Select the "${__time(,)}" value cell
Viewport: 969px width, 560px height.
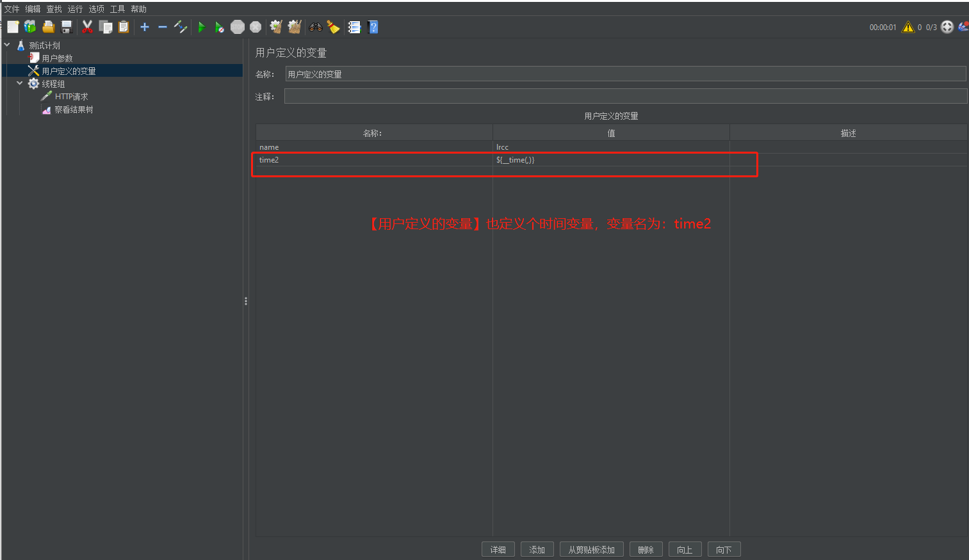click(x=611, y=160)
